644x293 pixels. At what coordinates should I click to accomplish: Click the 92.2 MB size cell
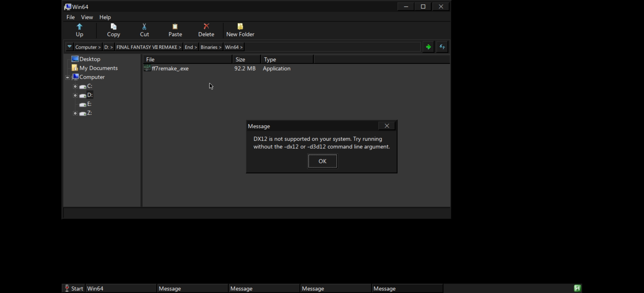click(245, 68)
